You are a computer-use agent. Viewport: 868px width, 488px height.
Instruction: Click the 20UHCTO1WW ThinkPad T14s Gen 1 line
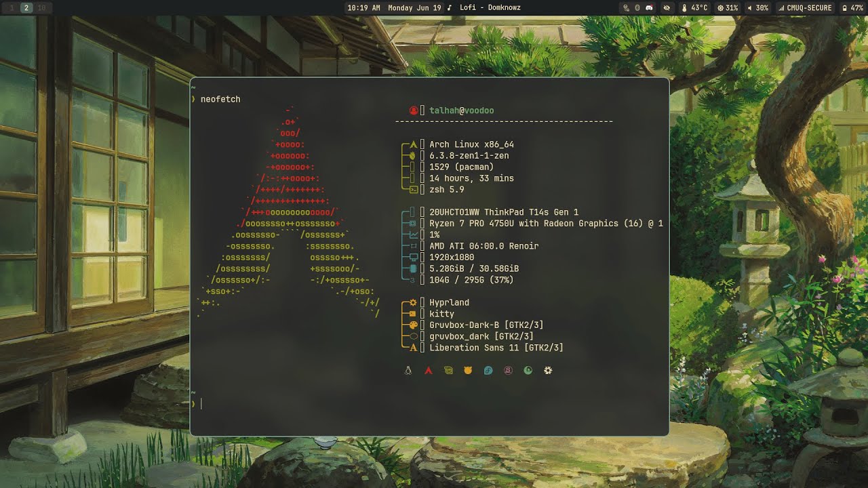click(x=504, y=212)
